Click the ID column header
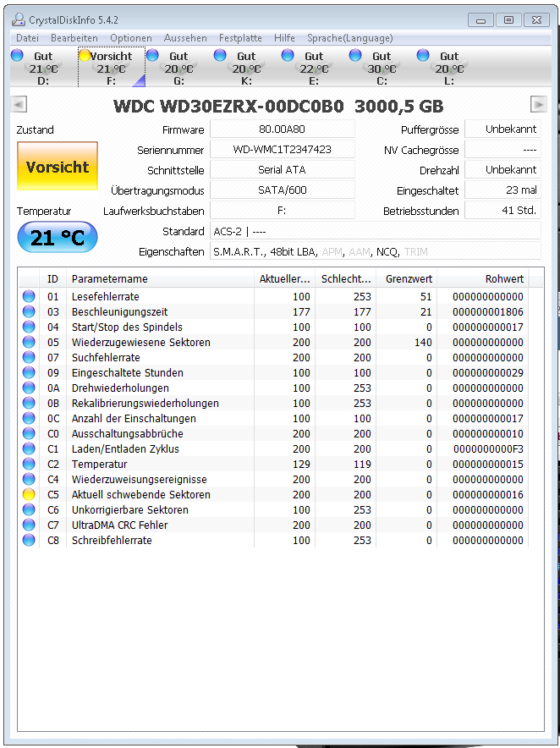Viewport: 560px width, 748px height. 52,279
